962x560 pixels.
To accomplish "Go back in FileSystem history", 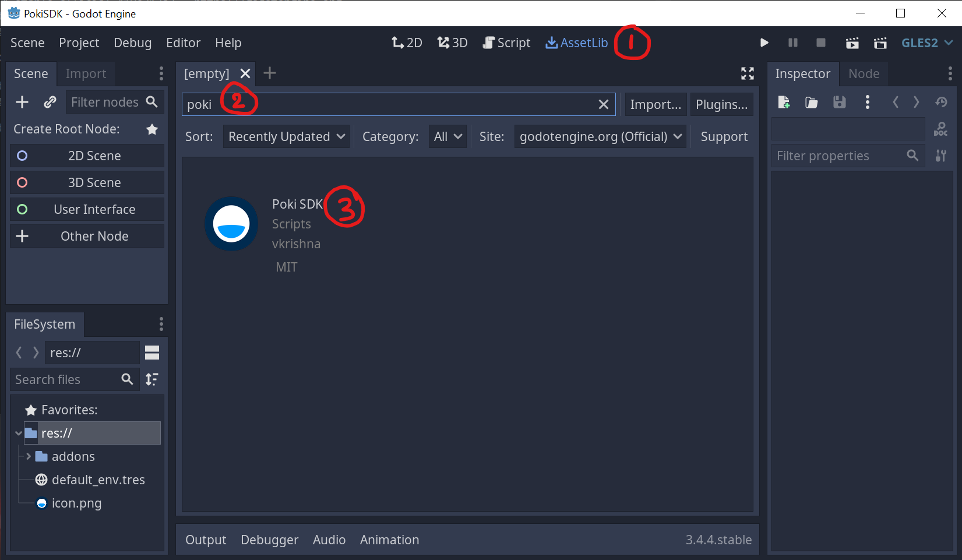I will pyautogui.click(x=19, y=353).
